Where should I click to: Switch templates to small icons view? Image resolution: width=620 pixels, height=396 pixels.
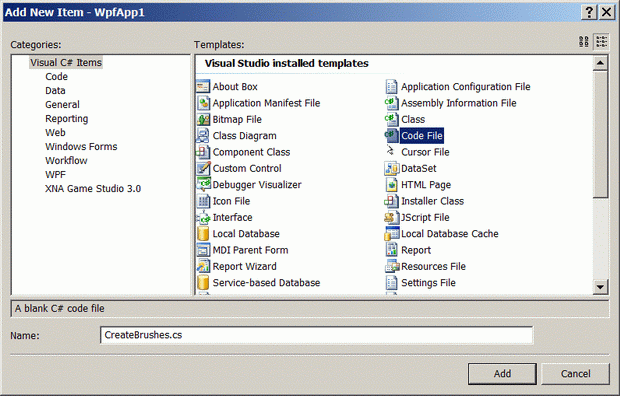click(601, 42)
